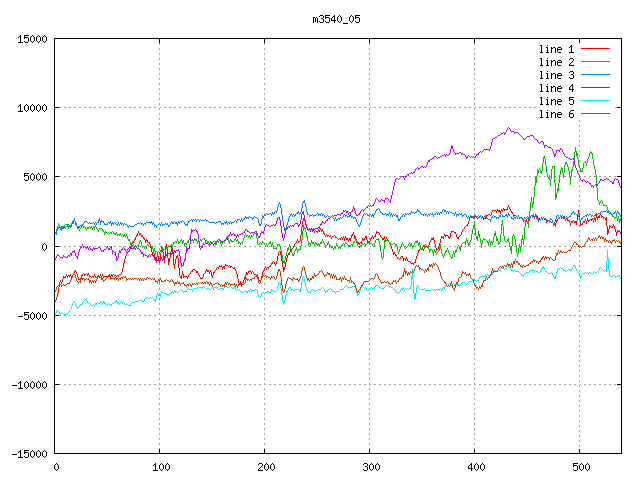The height and width of the screenshot is (480, 640).
Task: Click the purple line's highest peak
Action: tap(508, 128)
